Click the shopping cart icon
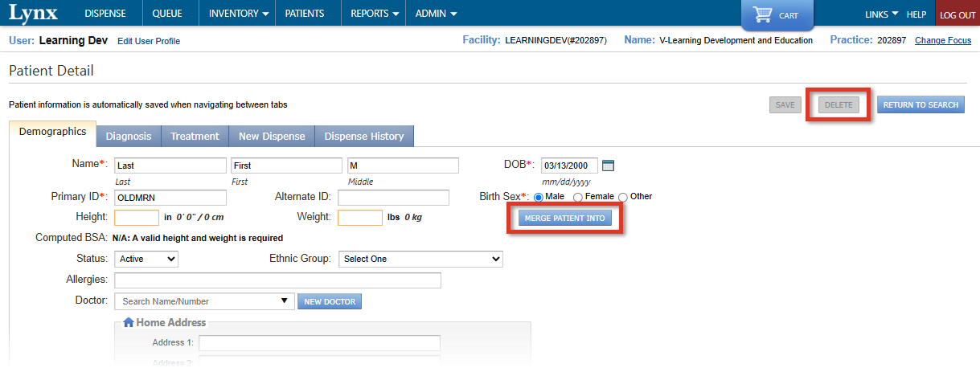 point(762,15)
